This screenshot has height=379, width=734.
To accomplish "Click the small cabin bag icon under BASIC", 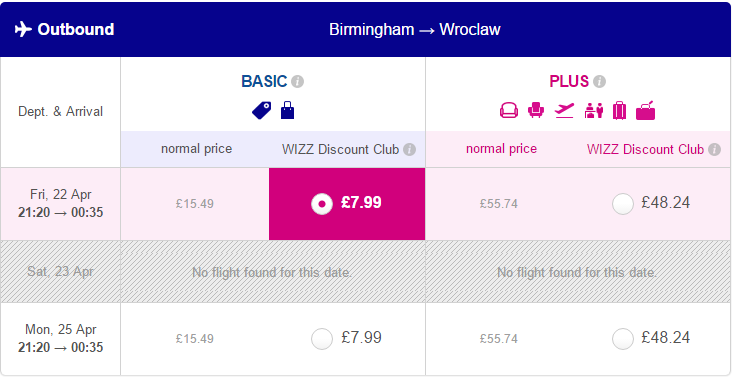I will pos(287,111).
